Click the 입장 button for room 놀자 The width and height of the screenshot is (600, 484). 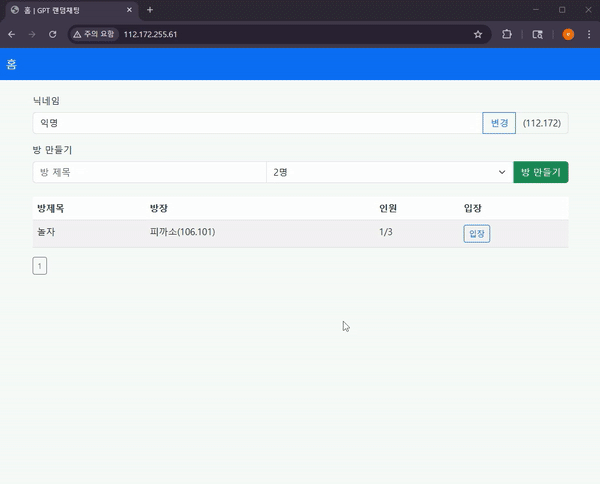click(x=477, y=234)
